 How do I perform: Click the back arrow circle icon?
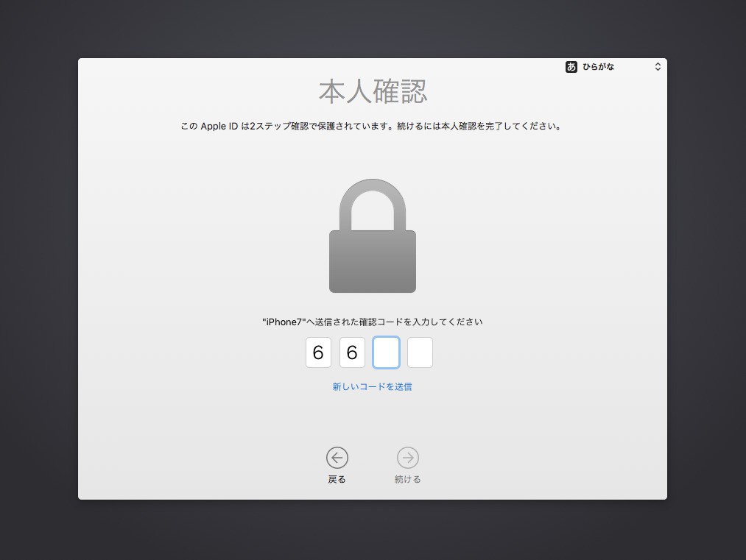pyautogui.click(x=337, y=458)
